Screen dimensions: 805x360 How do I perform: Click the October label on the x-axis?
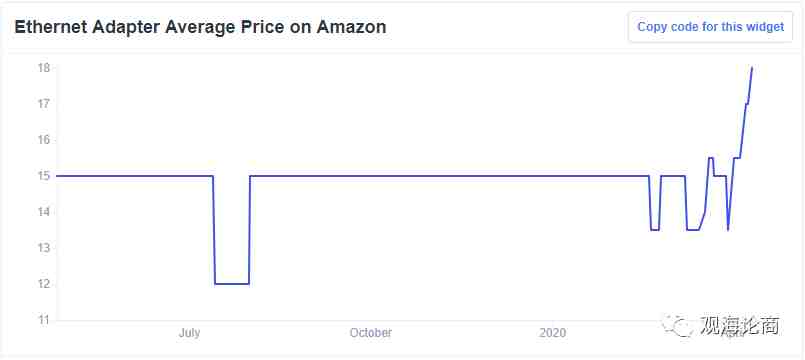(371, 333)
